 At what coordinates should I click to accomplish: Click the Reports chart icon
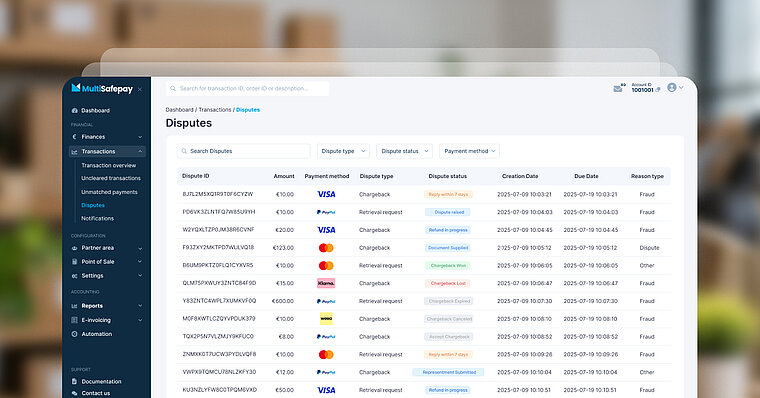[x=75, y=306]
